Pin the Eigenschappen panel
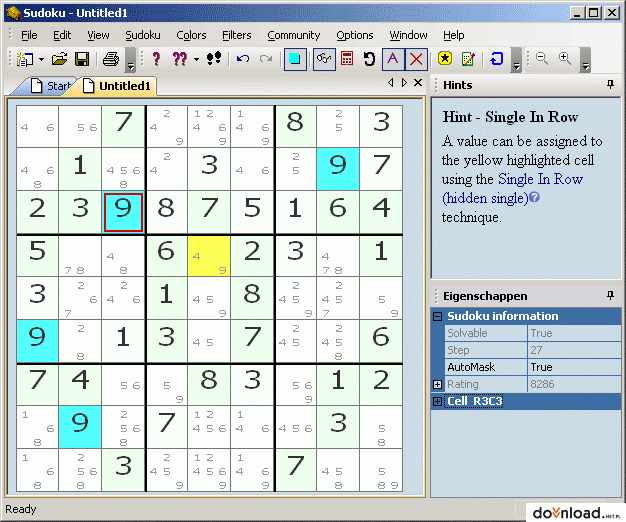 pyautogui.click(x=610, y=295)
